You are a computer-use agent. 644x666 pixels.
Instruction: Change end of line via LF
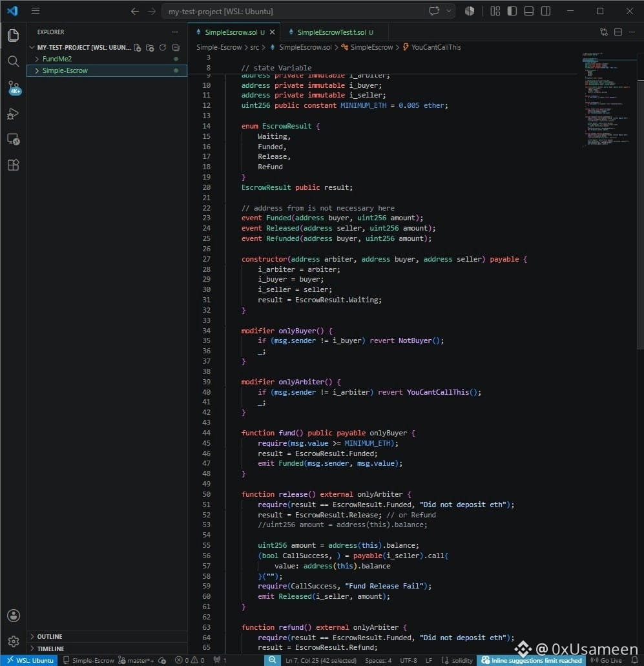click(429, 660)
